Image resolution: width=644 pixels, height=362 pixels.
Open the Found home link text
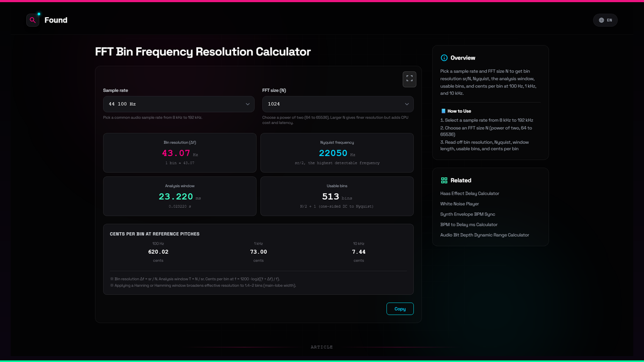click(x=56, y=20)
